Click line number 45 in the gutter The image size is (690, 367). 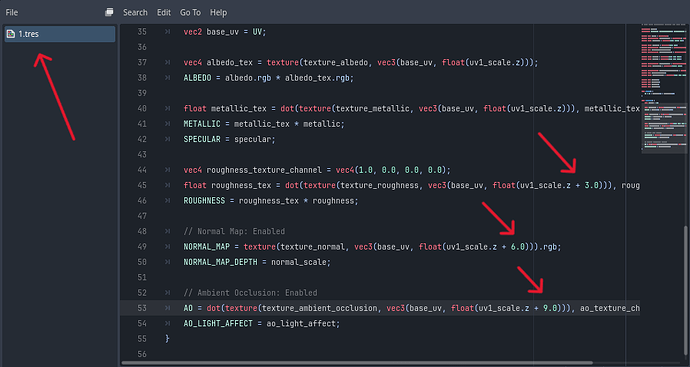[x=142, y=185]
